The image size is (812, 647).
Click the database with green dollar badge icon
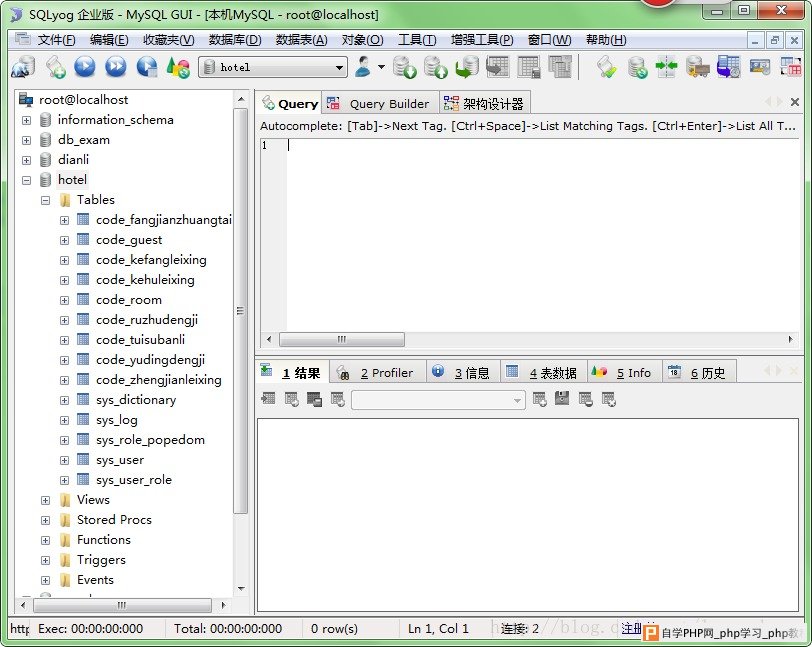tap(636, 67)
